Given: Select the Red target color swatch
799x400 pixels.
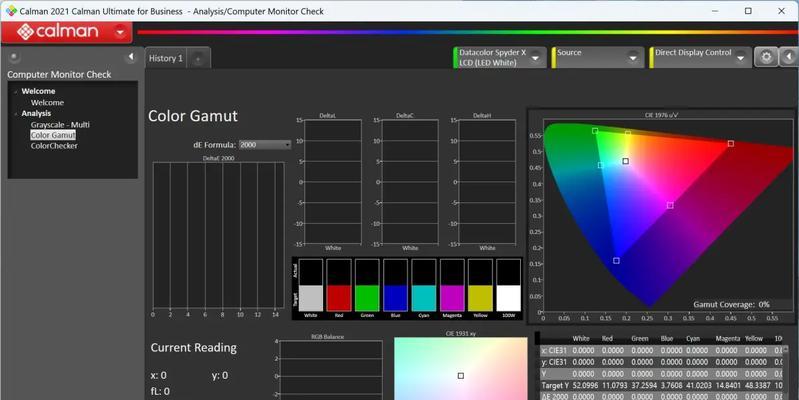Looking at the screenshot, I should pyautogui.click(x=339, y=298).
